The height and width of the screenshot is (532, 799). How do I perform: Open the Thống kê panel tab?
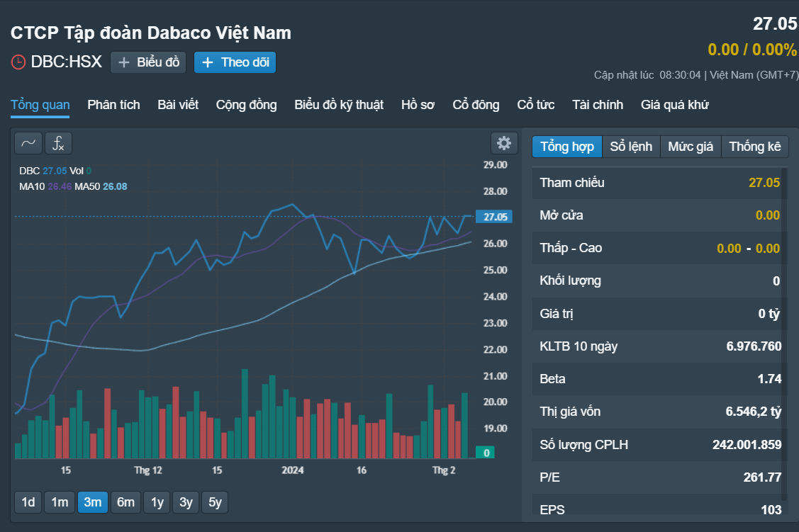pyautogui.click(x=754, y=147)
